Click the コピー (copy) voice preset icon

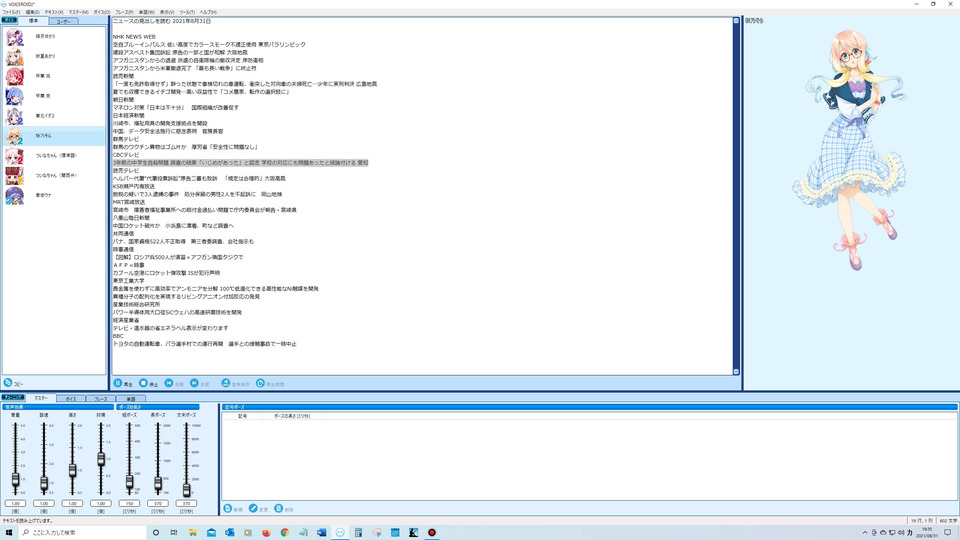coord(8,383)
